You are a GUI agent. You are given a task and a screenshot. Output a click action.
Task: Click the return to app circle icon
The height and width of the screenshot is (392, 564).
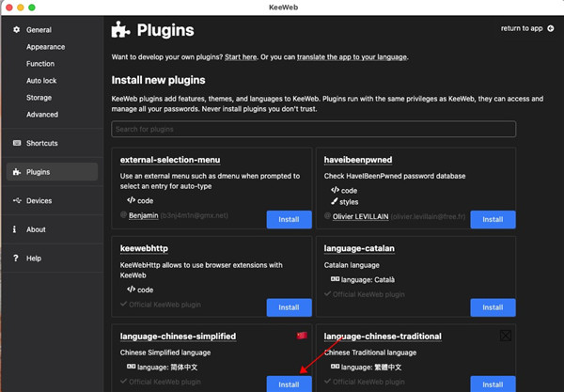pyautogui.click(x=550, y=28)
